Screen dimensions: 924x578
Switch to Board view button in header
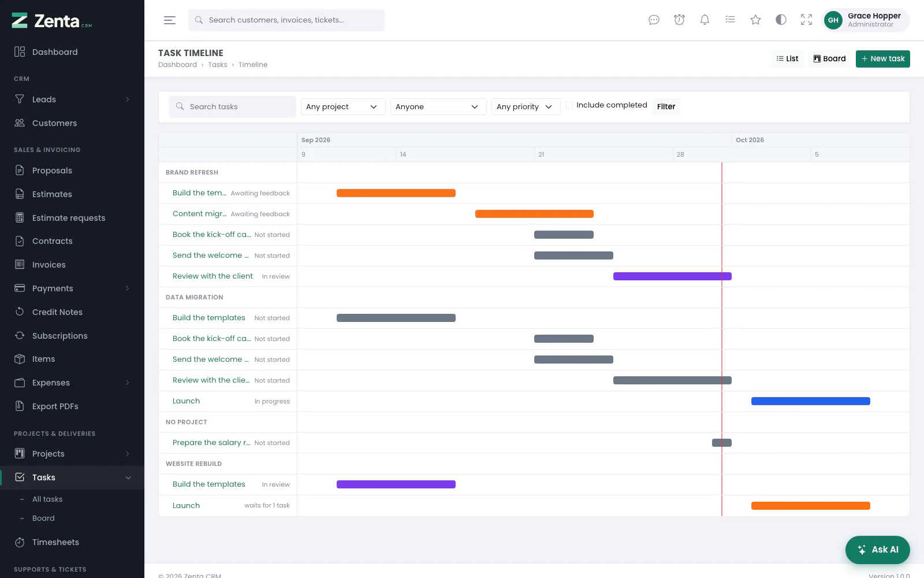click(x=830, y=59)
